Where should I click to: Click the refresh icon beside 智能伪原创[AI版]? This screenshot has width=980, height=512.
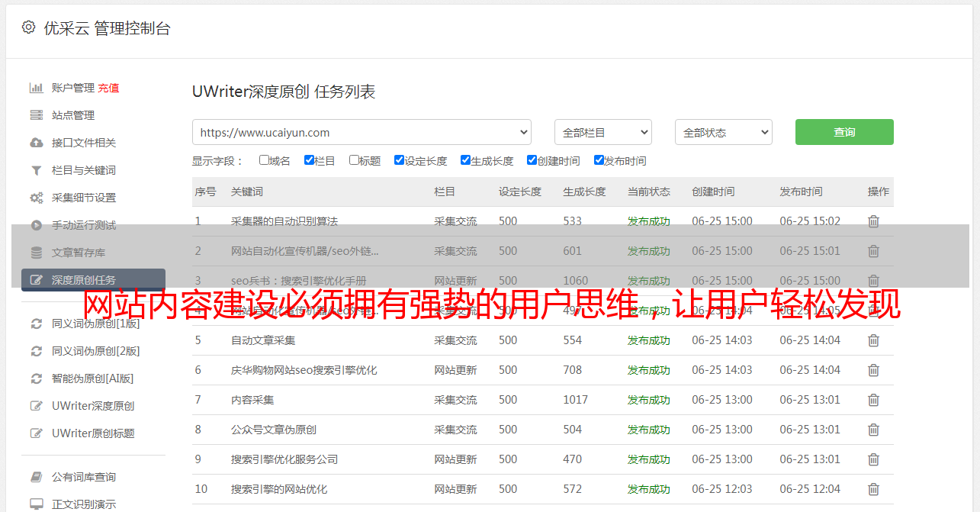click(36, 378)
